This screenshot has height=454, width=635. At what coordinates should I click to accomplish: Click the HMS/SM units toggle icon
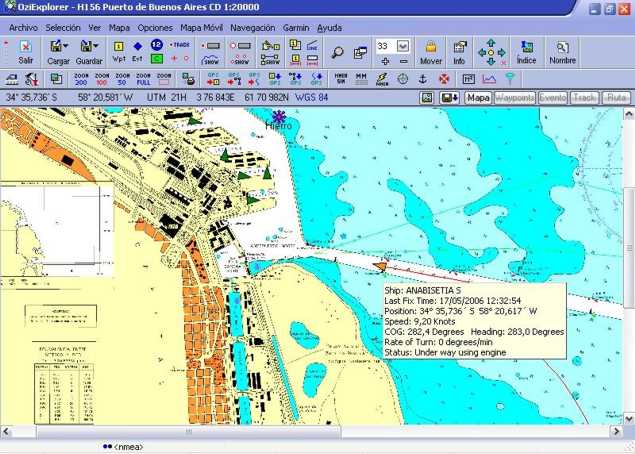coord(341,79)
